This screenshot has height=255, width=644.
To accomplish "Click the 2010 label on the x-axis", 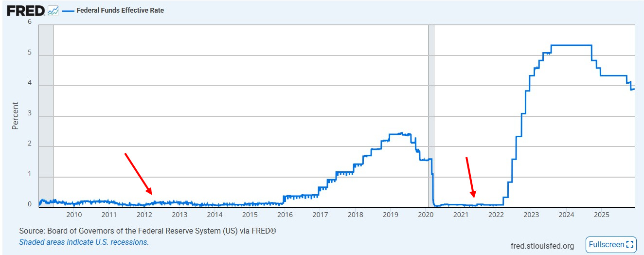I will click(x=73, y=215).
